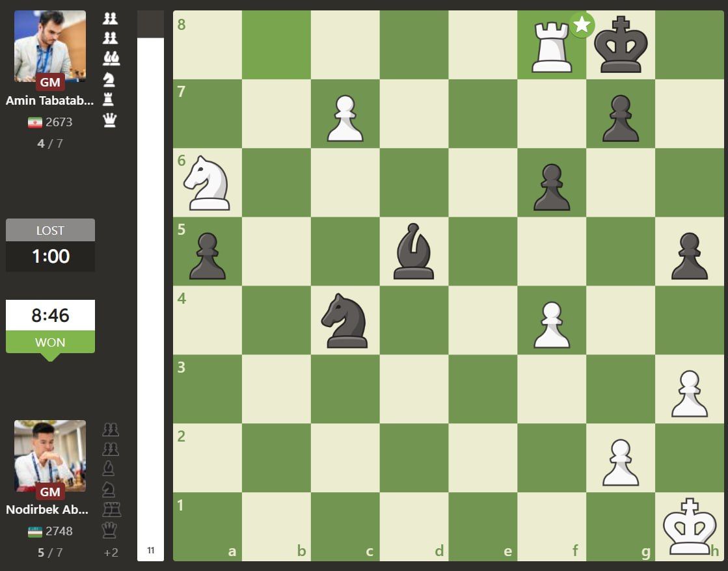Click the captured rooks icon beside Abdusattorov
The height and width of the screenshot is (571, 728).
[x=111, y=509]
